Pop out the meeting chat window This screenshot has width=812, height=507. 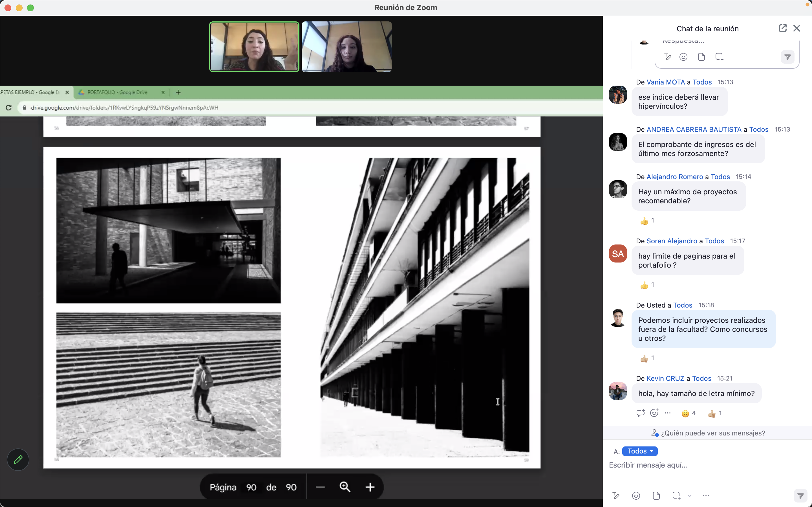point(782,28)
